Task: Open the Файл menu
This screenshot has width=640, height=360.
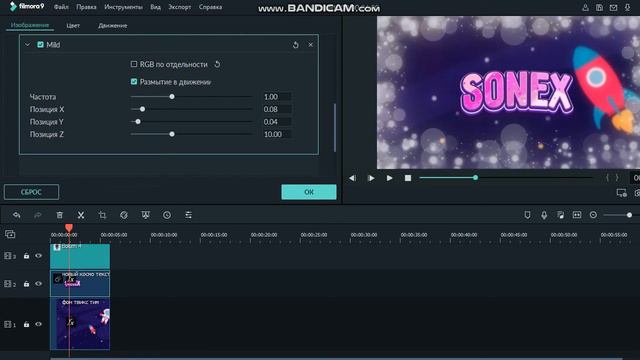Action: tap(61, 7)
